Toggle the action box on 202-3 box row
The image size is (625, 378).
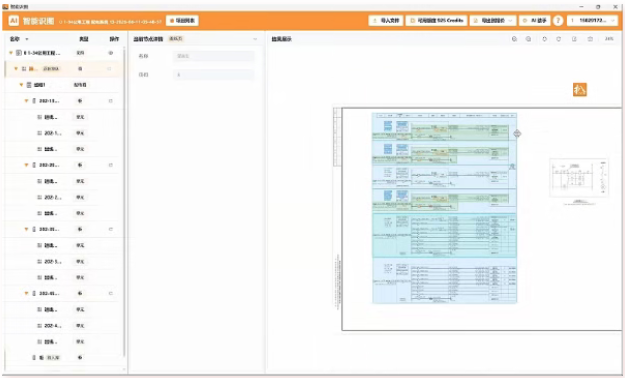111,229
